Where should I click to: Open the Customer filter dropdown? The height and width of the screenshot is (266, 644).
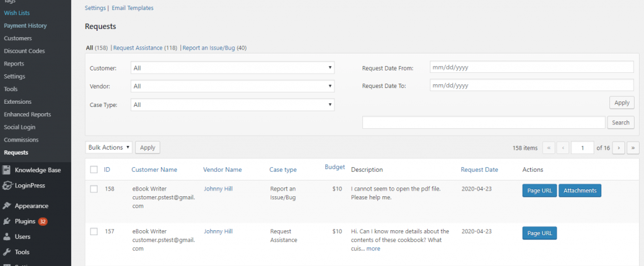click(233, 68)
